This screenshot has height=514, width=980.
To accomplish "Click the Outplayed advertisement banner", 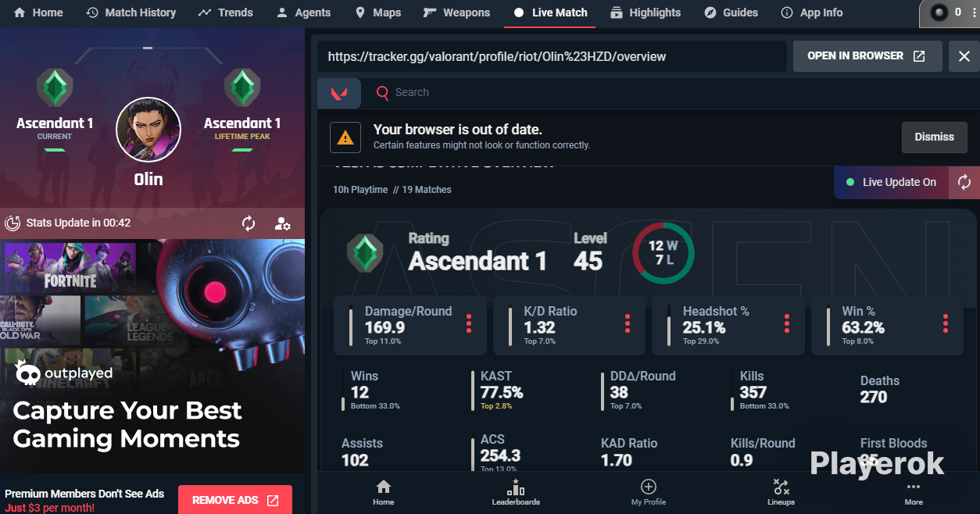I will (152, 355).
